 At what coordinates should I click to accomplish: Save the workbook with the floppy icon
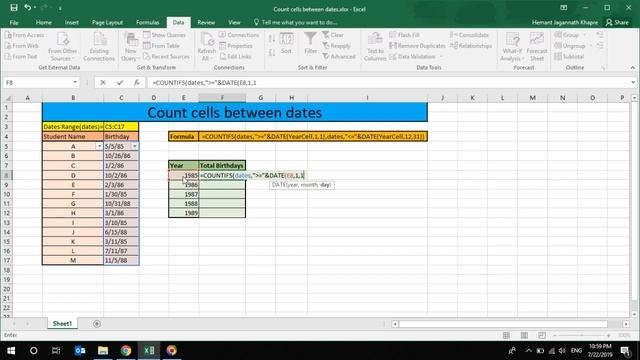click(14, 8)
